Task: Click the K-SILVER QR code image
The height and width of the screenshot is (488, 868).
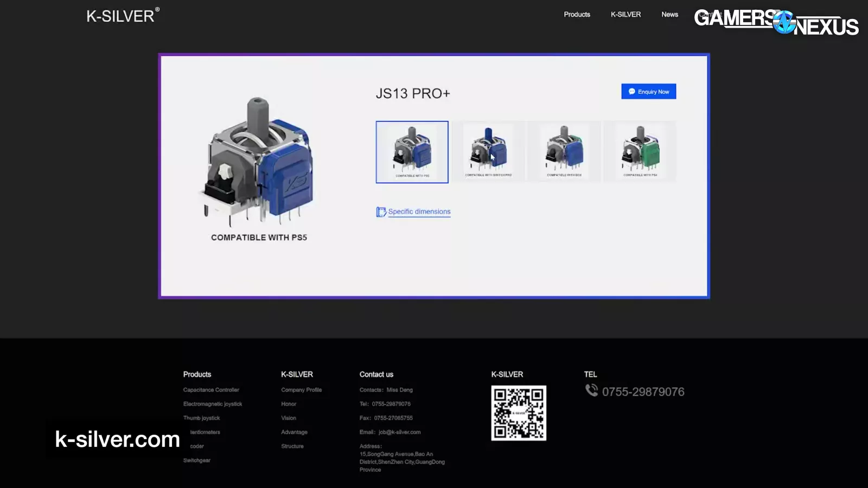Action: click(x=519, y=413)
